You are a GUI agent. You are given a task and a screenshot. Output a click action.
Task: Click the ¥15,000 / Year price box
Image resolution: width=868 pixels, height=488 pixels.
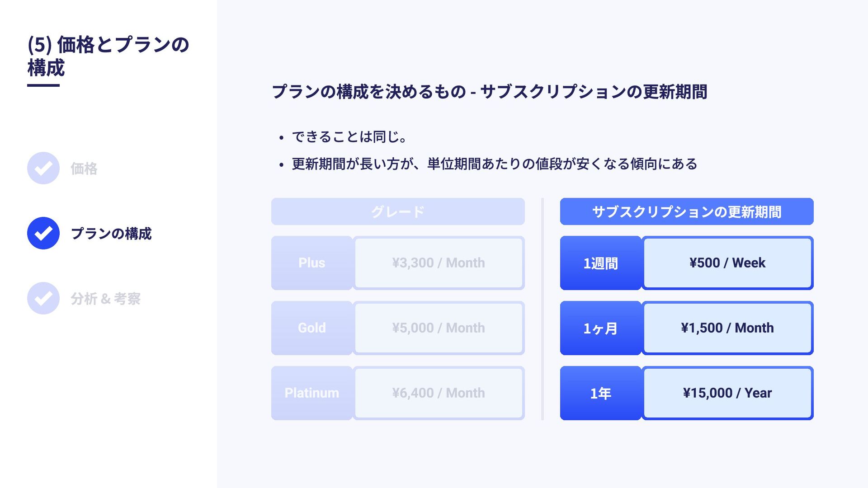click(x=727, y=393)
